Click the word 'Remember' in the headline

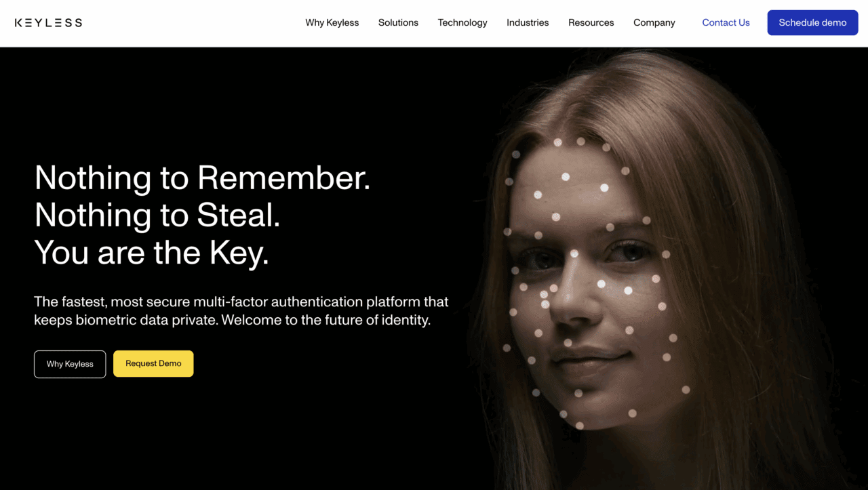point(283,178)
